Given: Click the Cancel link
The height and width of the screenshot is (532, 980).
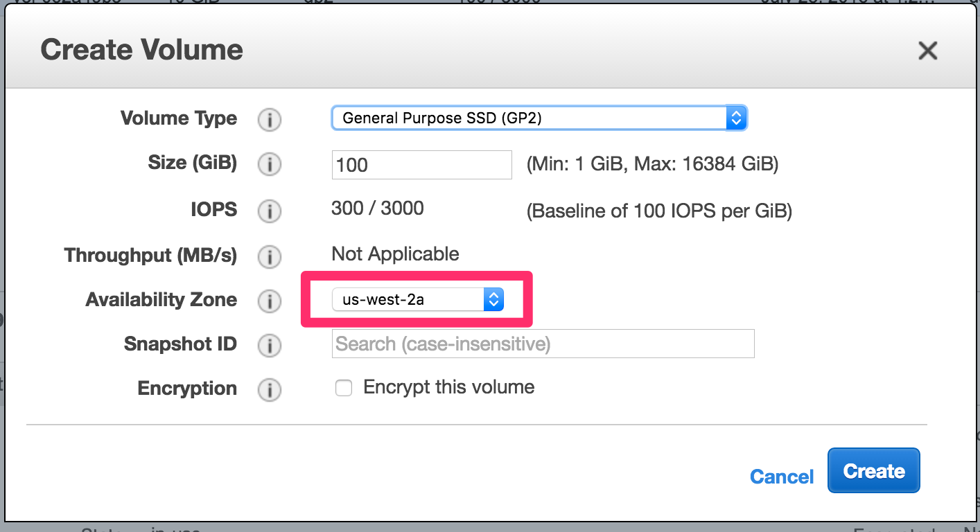Looking at the screenshot, I should [x=782, y=477].
